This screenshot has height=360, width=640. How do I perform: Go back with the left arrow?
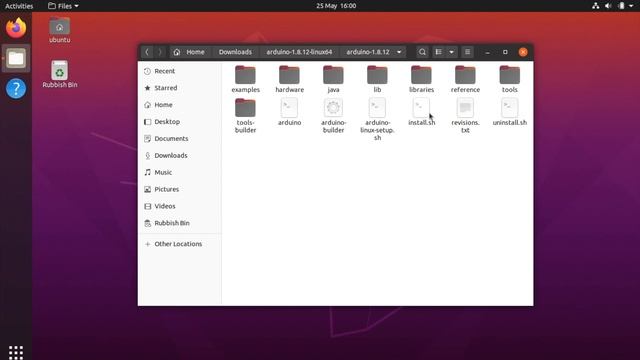(147, 52)
